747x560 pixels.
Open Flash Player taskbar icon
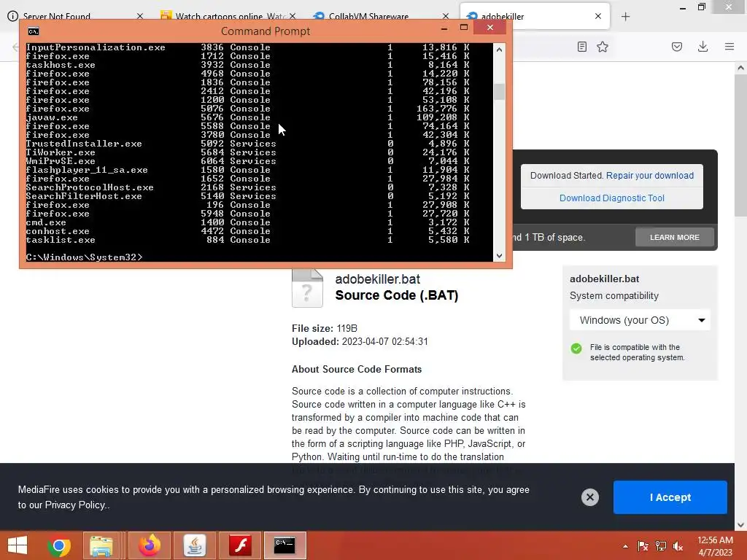[x=240, y=545]
